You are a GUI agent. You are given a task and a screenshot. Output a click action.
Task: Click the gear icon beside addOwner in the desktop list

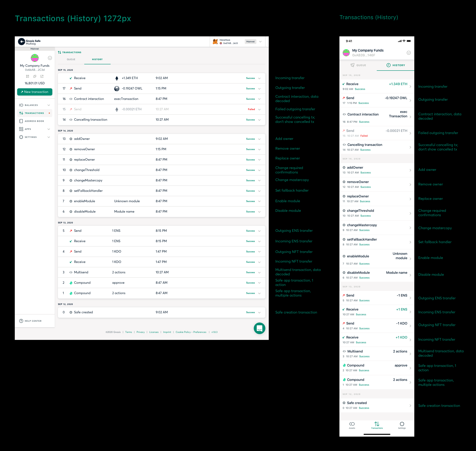click(71, 139)
